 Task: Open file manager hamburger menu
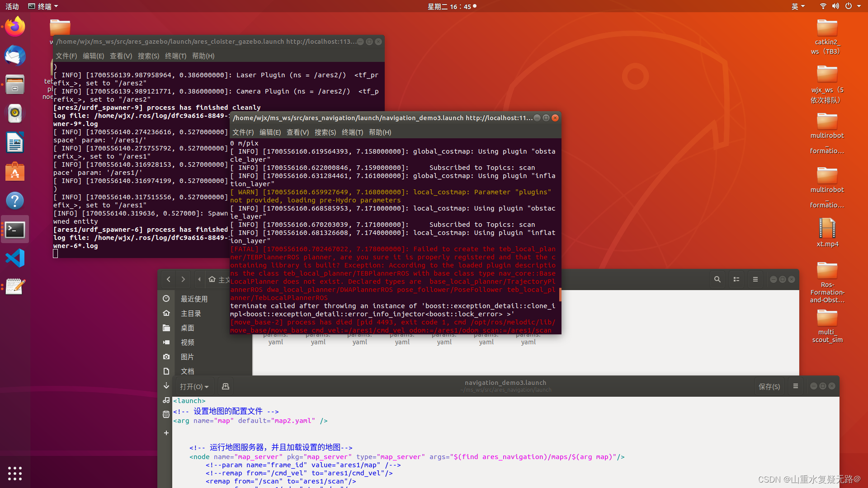click(x=755, y=279)
